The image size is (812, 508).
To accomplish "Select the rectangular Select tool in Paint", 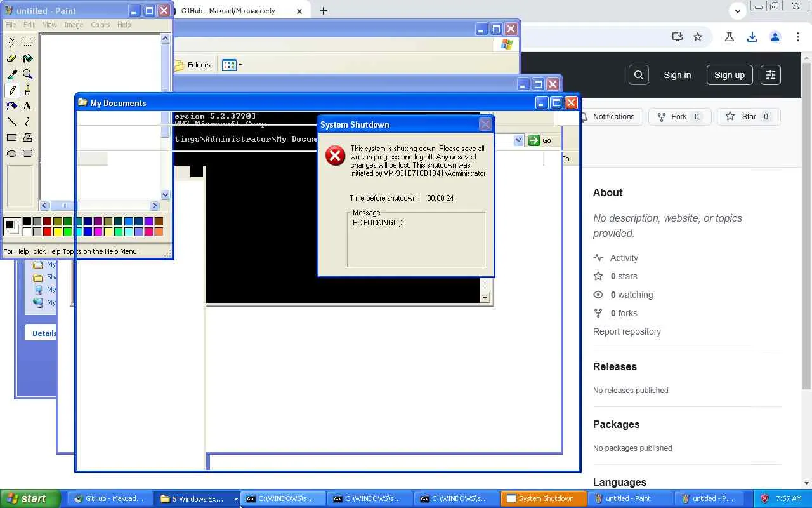I will [27, 43].
